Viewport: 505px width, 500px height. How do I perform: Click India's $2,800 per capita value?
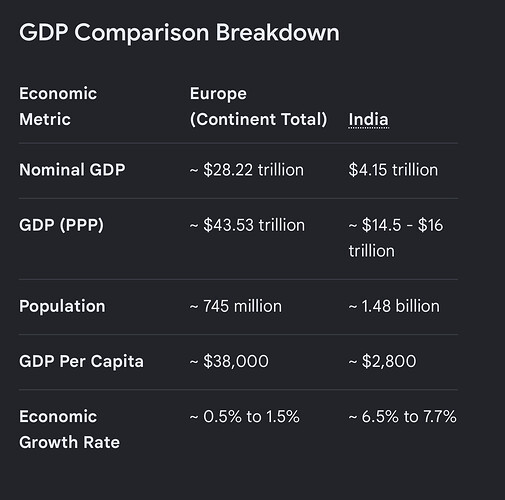382,361
